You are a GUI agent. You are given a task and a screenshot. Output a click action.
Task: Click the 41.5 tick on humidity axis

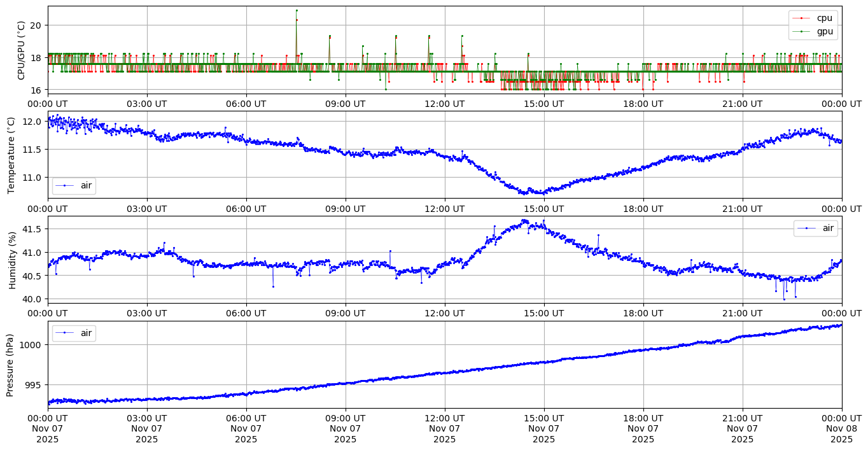pyautogui.click(x=31, y=229)
